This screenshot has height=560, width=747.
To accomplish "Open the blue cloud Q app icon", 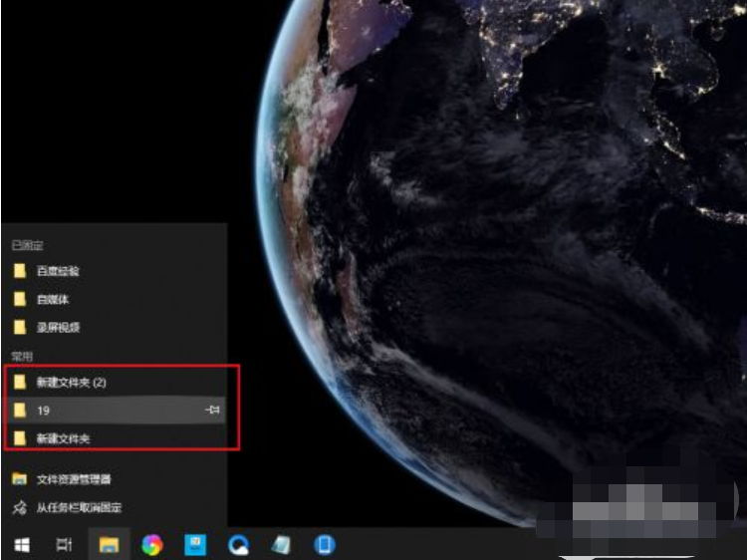I will point(239,544).
